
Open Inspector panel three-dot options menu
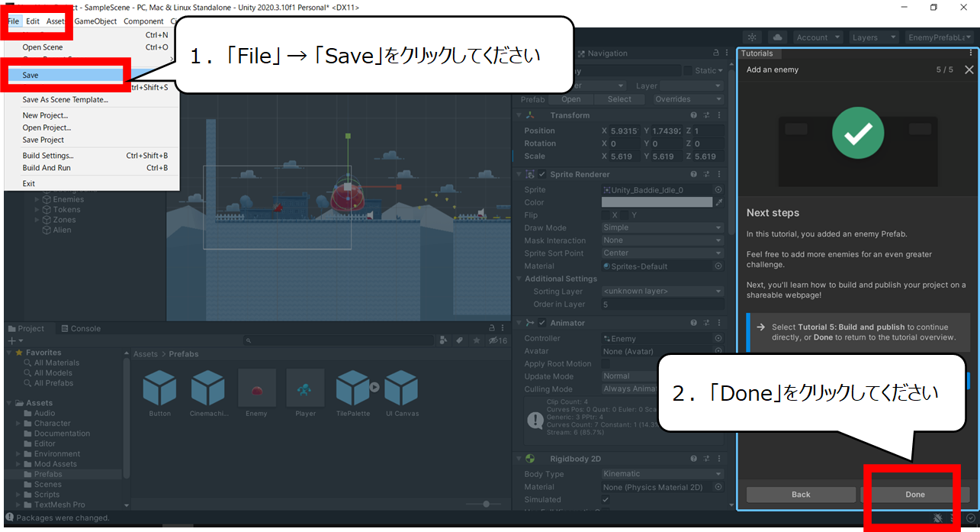pyautogui.click(x=725, y=53)
